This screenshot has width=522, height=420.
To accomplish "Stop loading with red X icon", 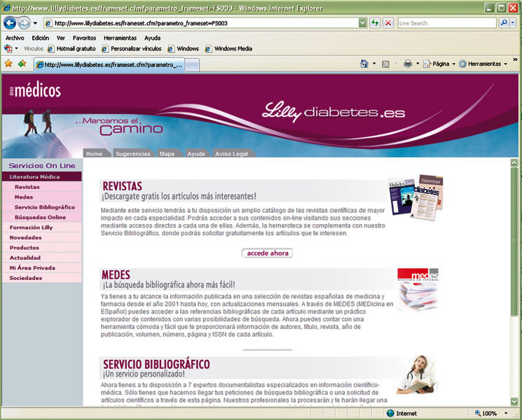I will tap(388, 23).
